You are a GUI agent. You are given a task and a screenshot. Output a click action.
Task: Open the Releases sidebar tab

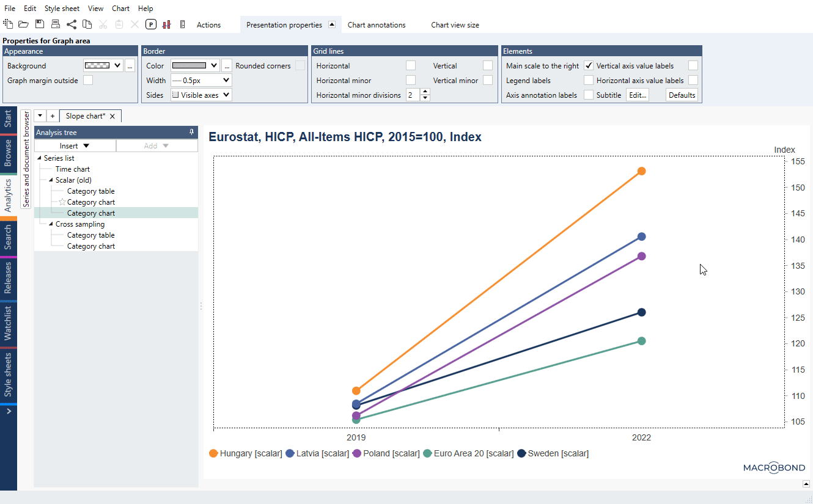point(8,278)
